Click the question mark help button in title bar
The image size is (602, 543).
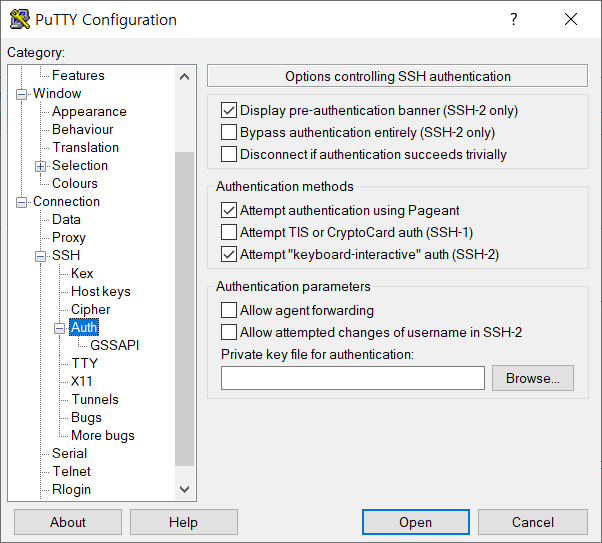[514, 19]
